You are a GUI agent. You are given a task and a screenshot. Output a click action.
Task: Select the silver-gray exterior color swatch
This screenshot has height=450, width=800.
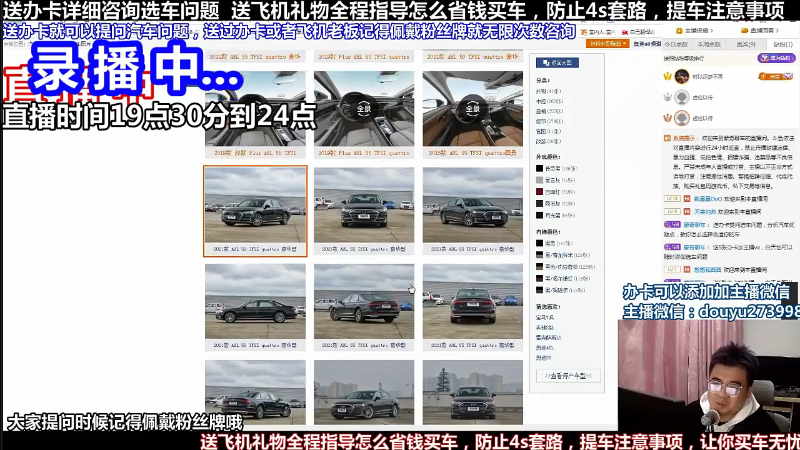click(539, 180)
